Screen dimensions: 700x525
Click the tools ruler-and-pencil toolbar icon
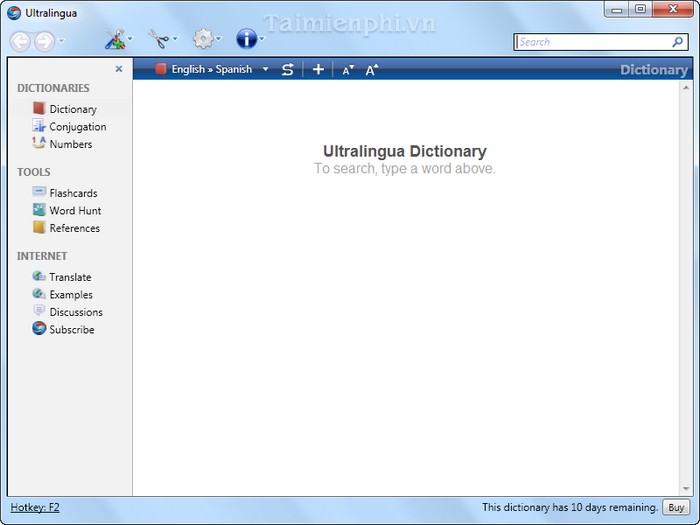click(115, 39)
